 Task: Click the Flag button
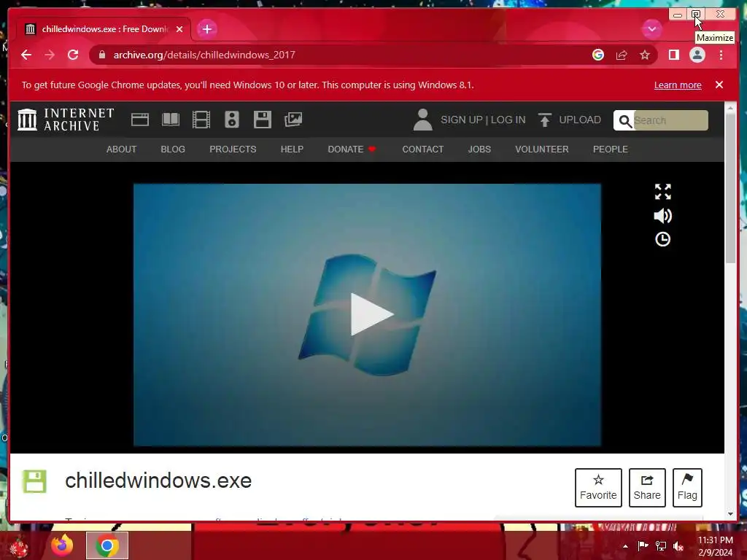tap(687, 488)
